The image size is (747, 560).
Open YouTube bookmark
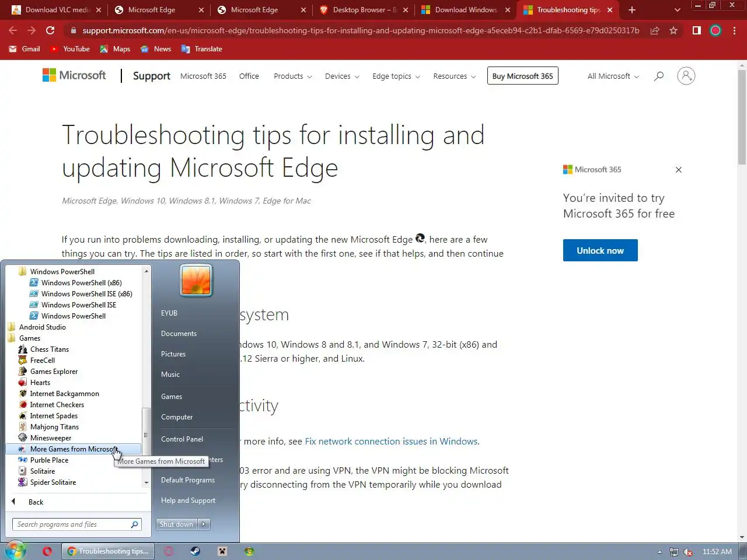pyautogui.click(x=69, y=49)
